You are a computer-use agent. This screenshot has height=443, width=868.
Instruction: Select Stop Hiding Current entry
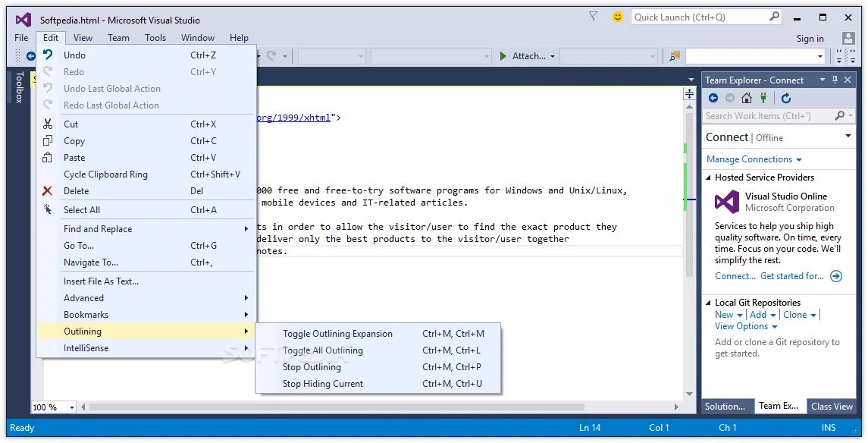[x=378, y=383]
